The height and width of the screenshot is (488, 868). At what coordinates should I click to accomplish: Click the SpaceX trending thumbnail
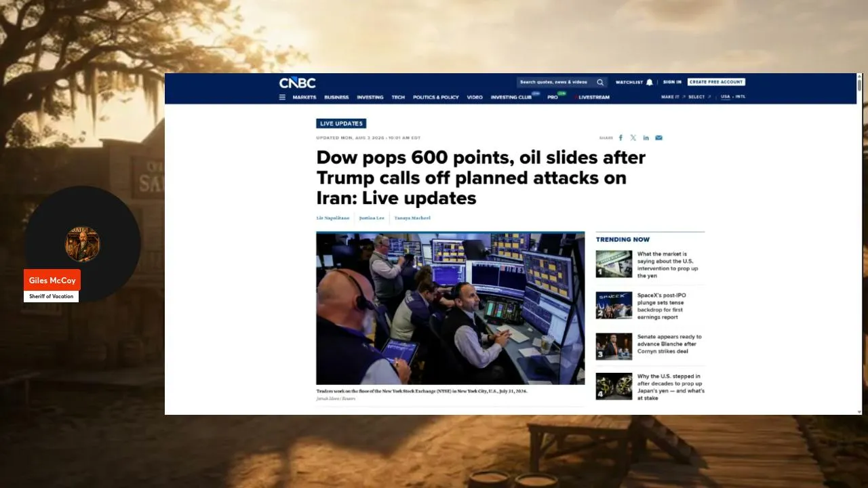614,305
